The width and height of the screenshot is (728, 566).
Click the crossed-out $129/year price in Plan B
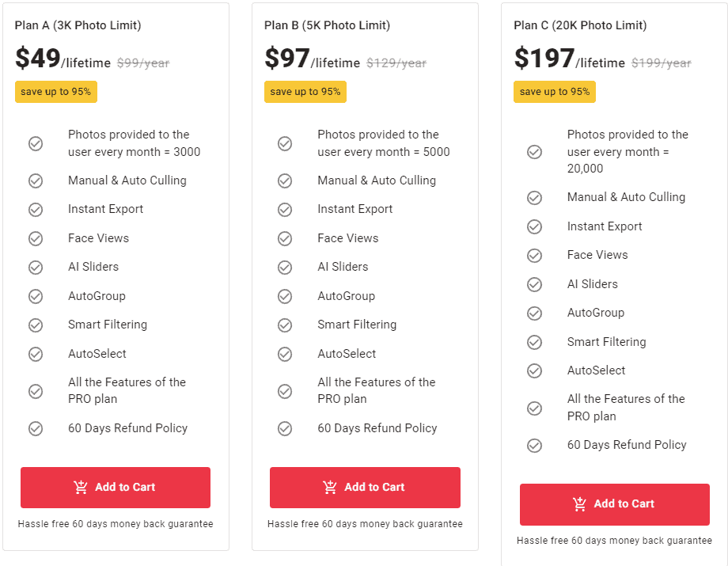point(396,62)
